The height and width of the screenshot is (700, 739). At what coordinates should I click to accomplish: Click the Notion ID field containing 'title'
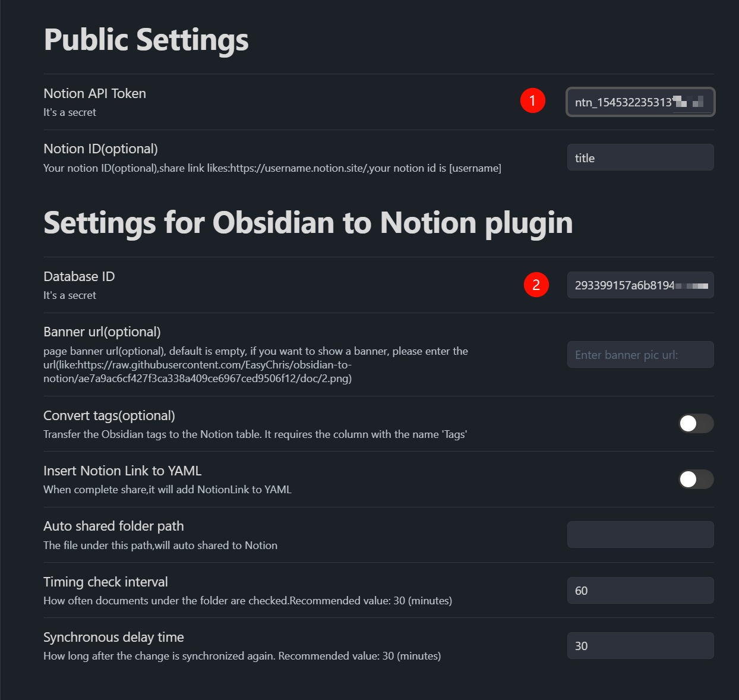640,158
